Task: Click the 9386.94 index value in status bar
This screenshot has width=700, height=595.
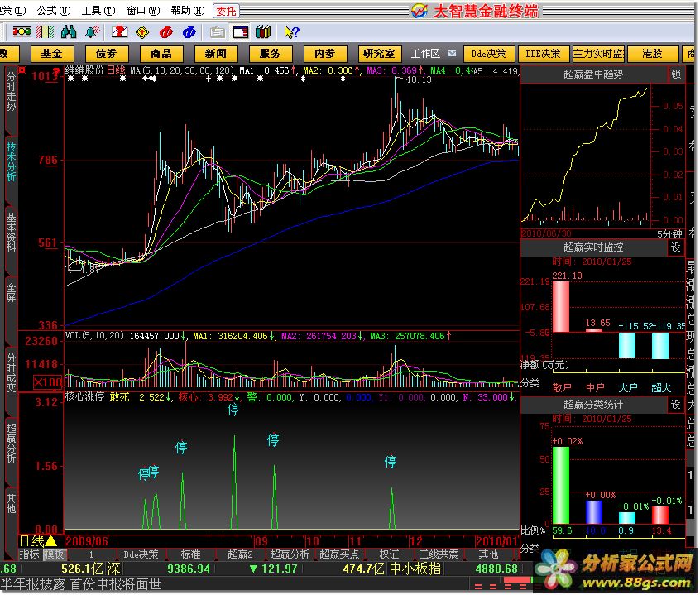Action: (189, 569)
